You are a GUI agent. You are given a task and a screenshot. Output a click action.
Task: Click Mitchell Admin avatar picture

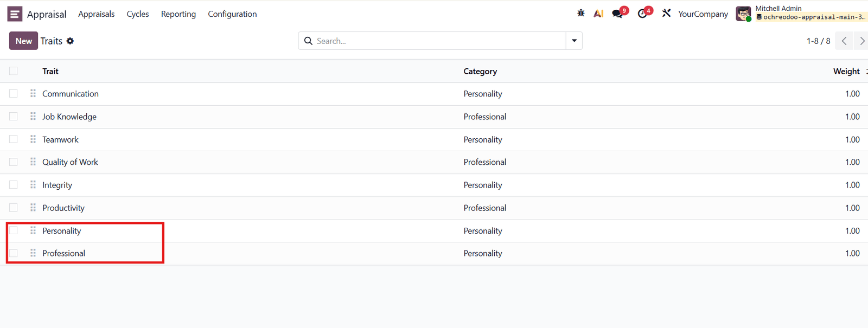743,14
